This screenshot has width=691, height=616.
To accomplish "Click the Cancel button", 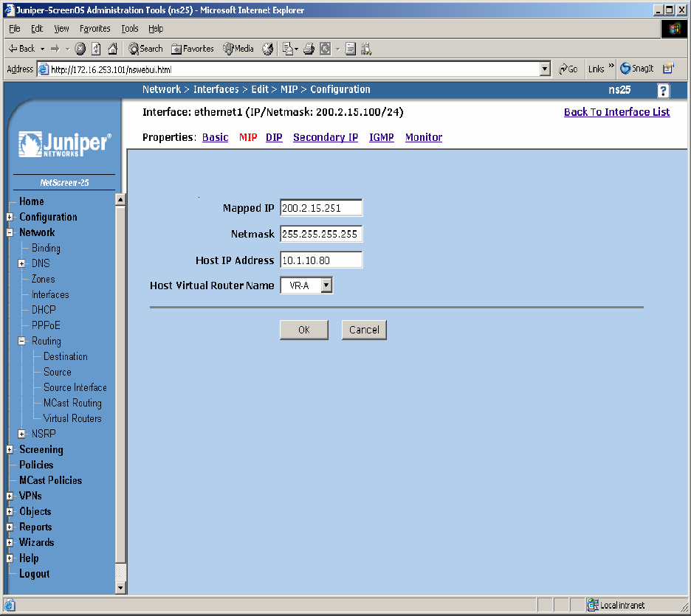I will tap(364, 330).
